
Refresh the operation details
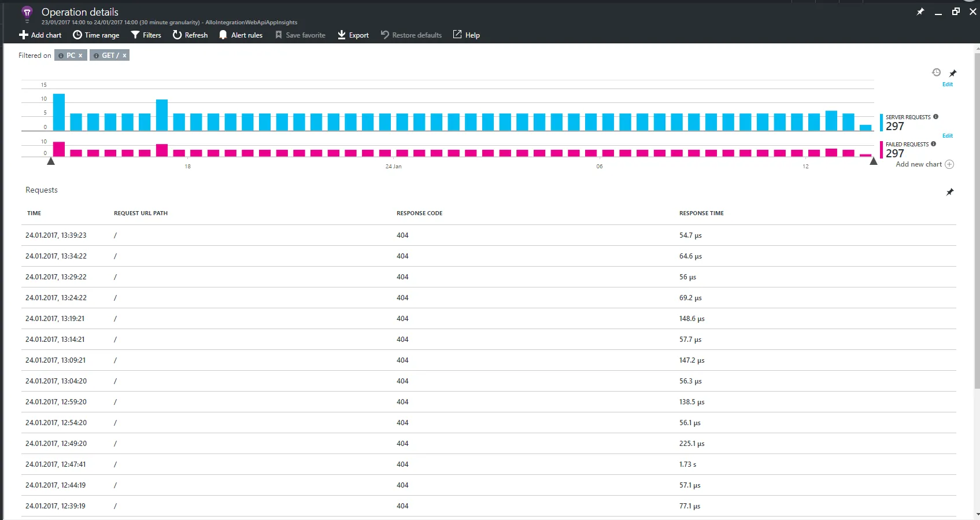pos(190,35)
